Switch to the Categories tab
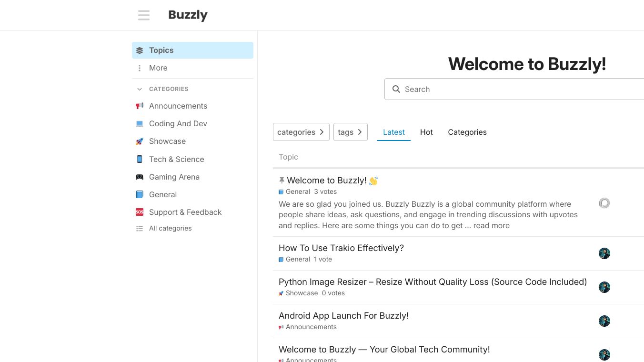This screenshot has width=644, height=362. [467, 132]
